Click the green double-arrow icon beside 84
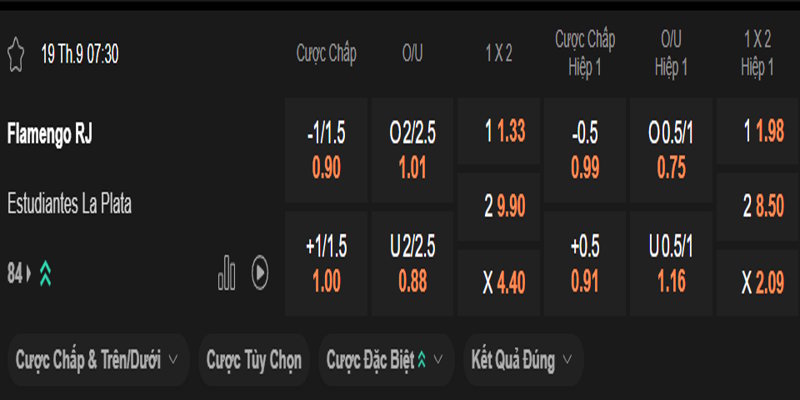This screenshot has height=400, width=800. tap(45, 273)
